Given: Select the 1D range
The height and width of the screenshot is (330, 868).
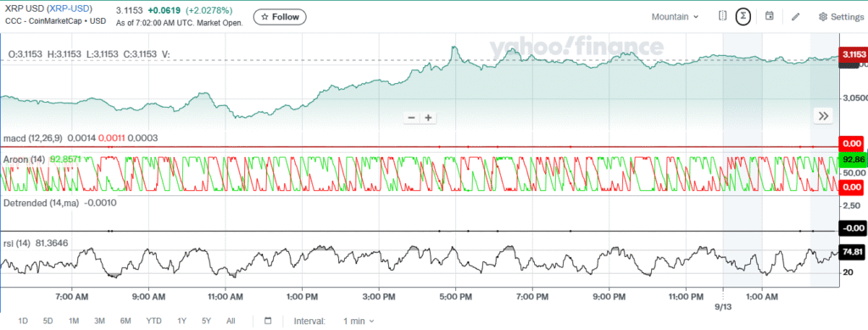Looking at the screenshot, I should click(x=23, y=321).
